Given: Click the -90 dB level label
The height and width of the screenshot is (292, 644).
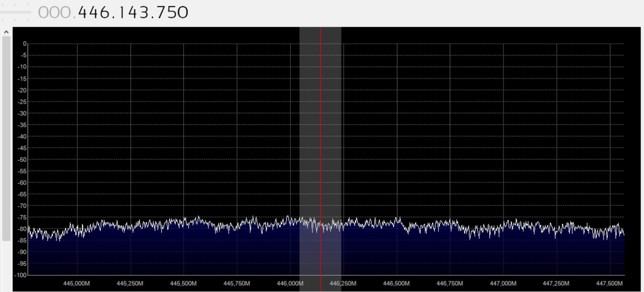Looking at the screenshot, I should pyautogui.click(x=22, y=252).
